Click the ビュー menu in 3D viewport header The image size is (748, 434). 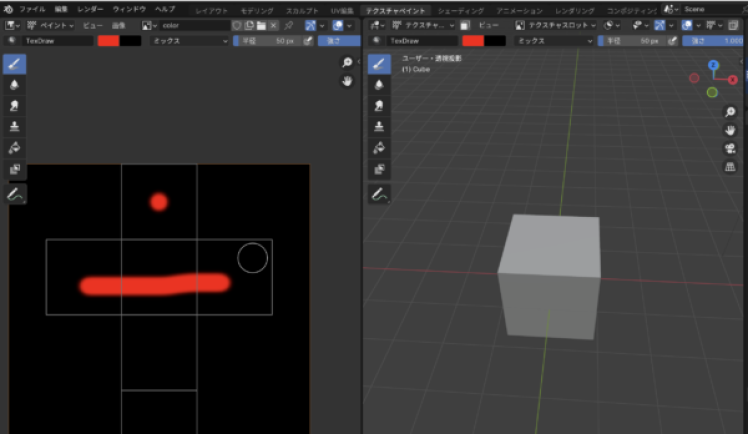[488, 24]
